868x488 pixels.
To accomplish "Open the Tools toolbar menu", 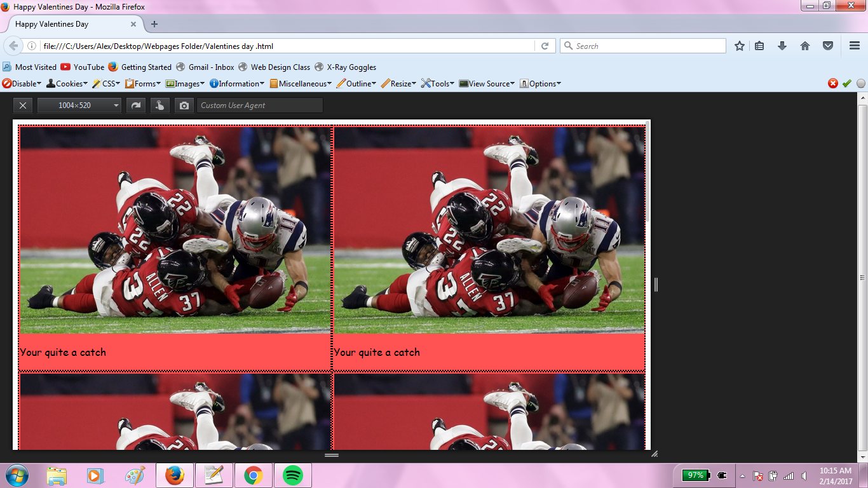I will coord(438,83).
